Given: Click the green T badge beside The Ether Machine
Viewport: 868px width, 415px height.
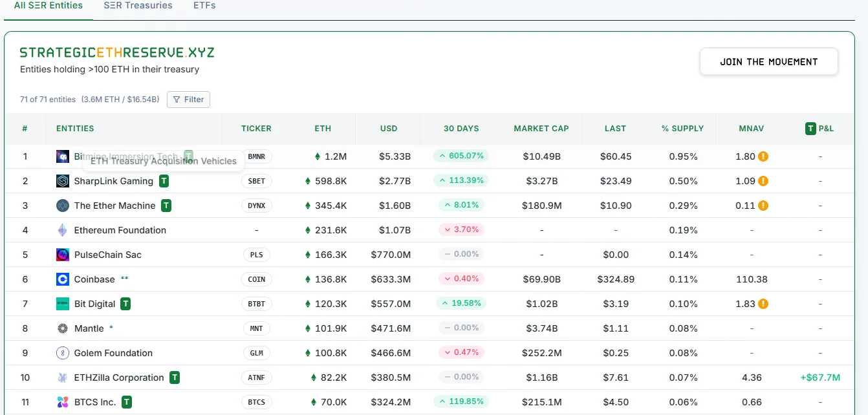Looking at the screenshot, I should pyautogui.click(x=166, y=206).
